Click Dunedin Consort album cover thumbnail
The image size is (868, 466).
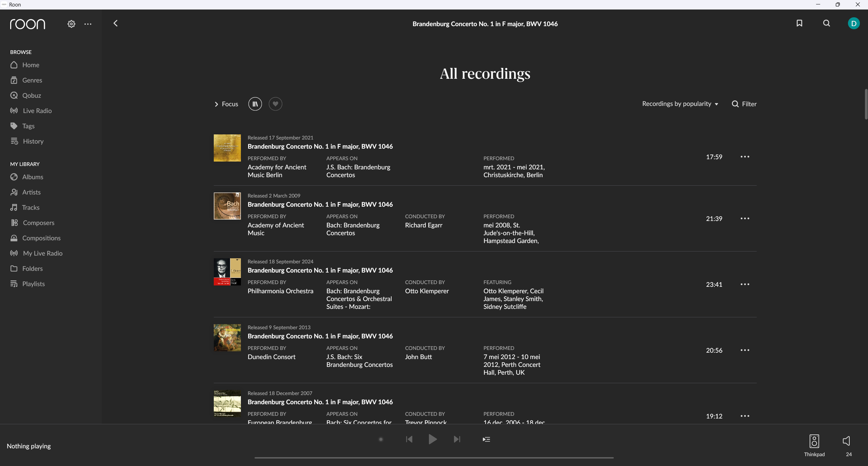(x=227, y=338)
